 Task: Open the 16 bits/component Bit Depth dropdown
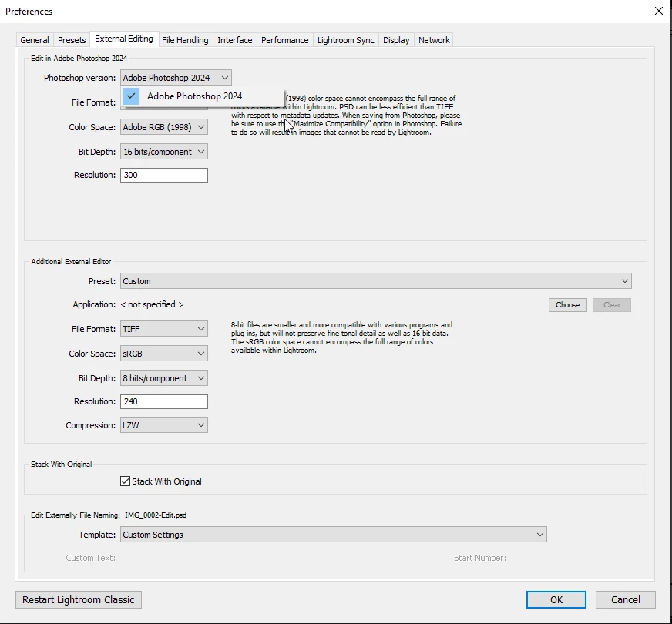coord(163,152)
